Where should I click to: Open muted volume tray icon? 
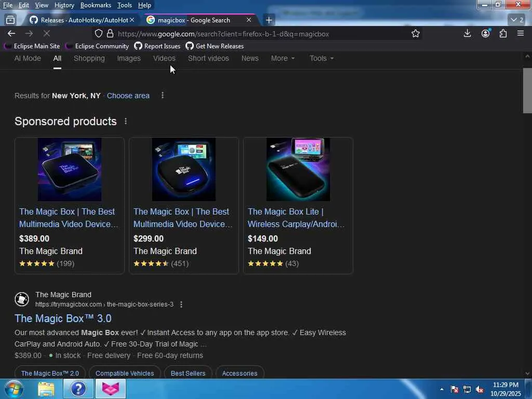click(480, 390)
